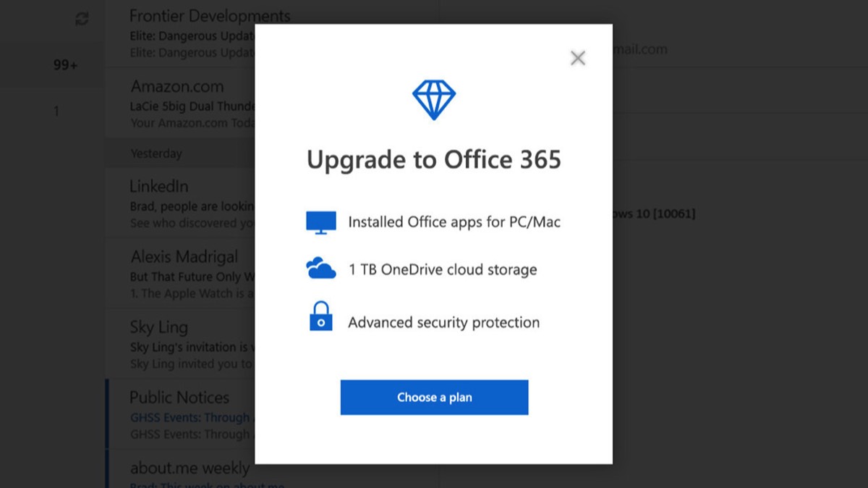Click the sync refresh icon in sidebar

click(x=82, y=20)
